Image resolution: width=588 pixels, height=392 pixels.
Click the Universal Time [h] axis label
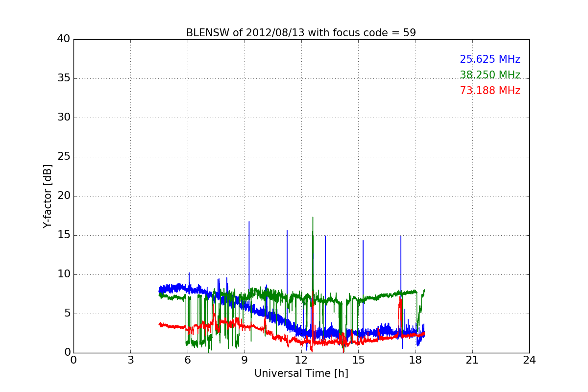coord(301,373)
